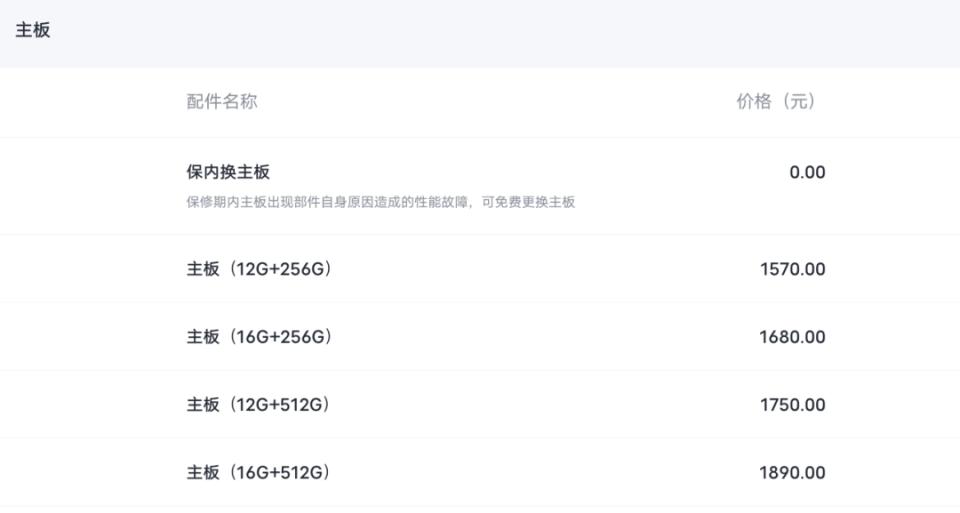960x513 pixels.
Task: Select the 配件名称 column header
Action: (x=222, y=102)
